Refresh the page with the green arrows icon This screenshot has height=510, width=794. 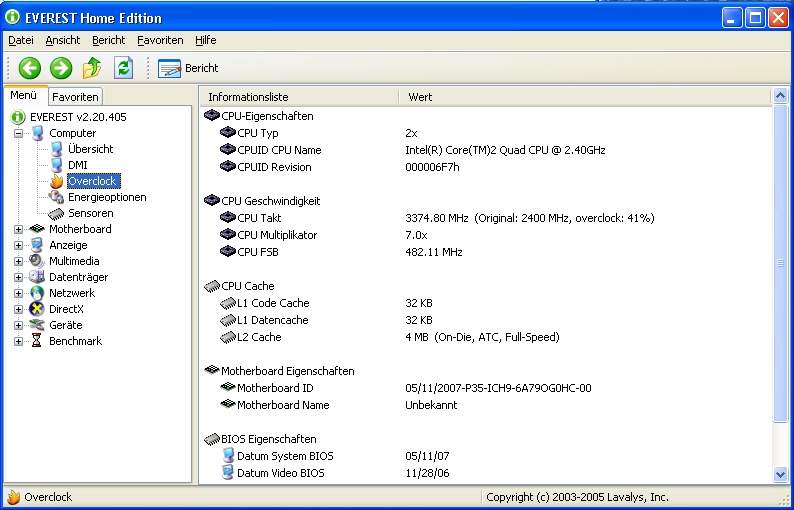click(x=124, y=68)
